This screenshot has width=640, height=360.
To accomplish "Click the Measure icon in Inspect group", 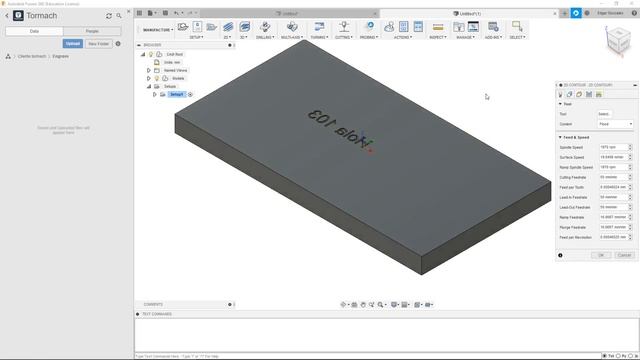I will point(438,27).
